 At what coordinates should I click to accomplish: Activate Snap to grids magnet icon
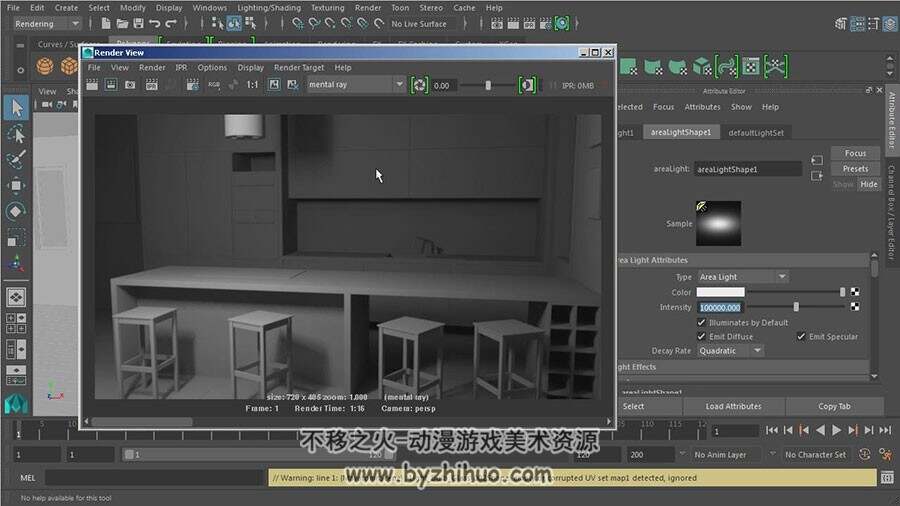[x=297, y=24]
